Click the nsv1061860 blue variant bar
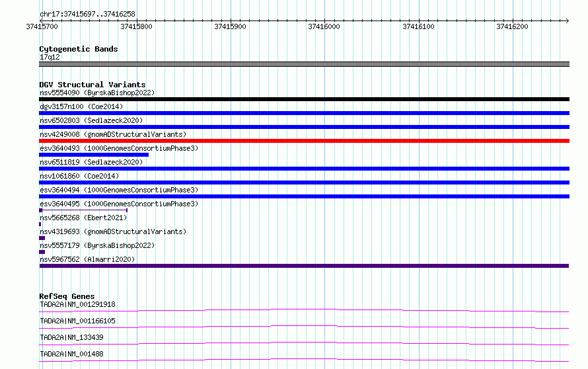The width and height of the screenshot is (588, 369). coord(304,183)
